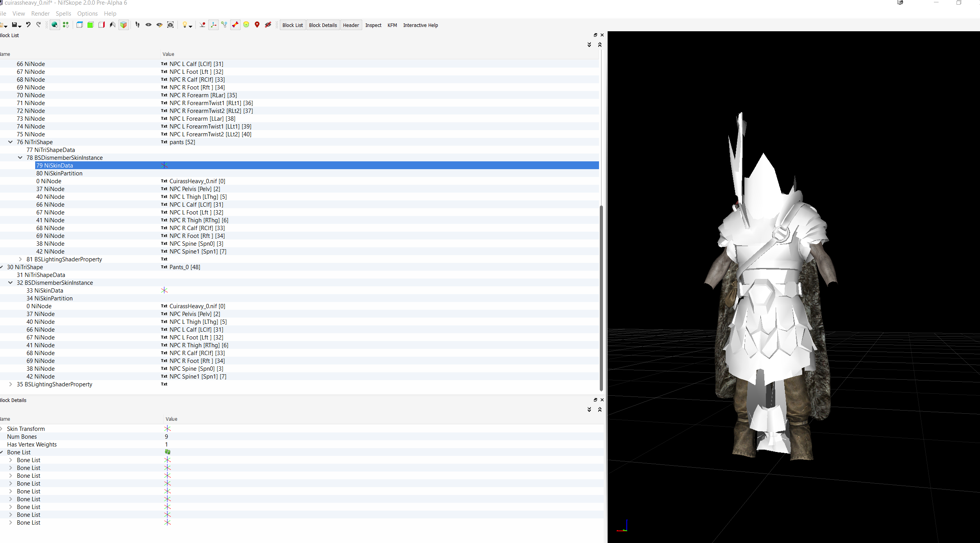Toggle the perspective colored cube
The height and width of the screenshot is (543, 980).
tap(123, 25)
